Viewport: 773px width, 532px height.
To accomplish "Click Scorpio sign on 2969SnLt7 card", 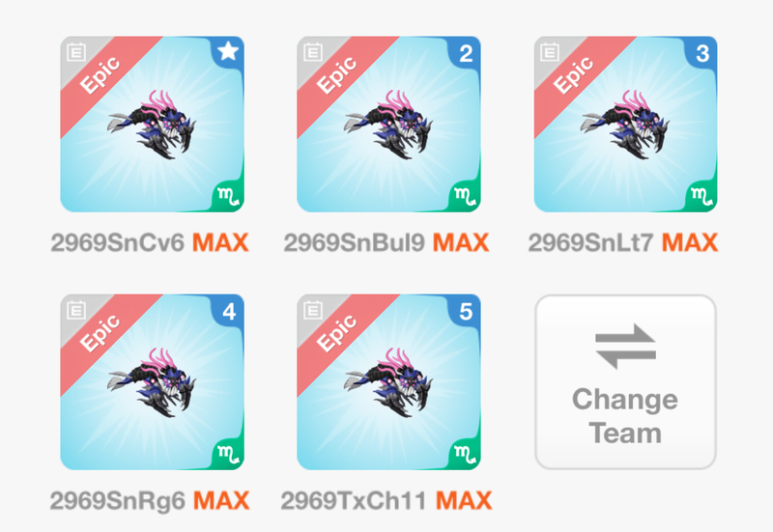I will (701, 197).
